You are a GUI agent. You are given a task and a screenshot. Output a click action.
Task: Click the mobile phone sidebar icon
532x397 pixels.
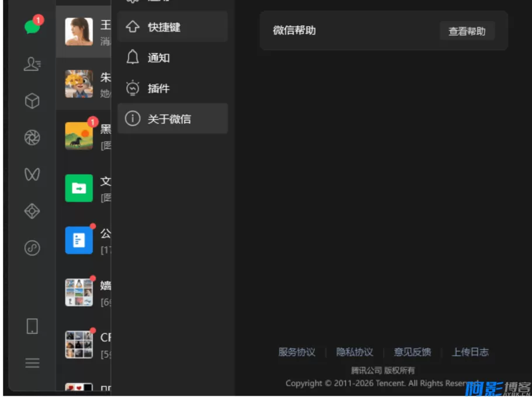[32, 326]
